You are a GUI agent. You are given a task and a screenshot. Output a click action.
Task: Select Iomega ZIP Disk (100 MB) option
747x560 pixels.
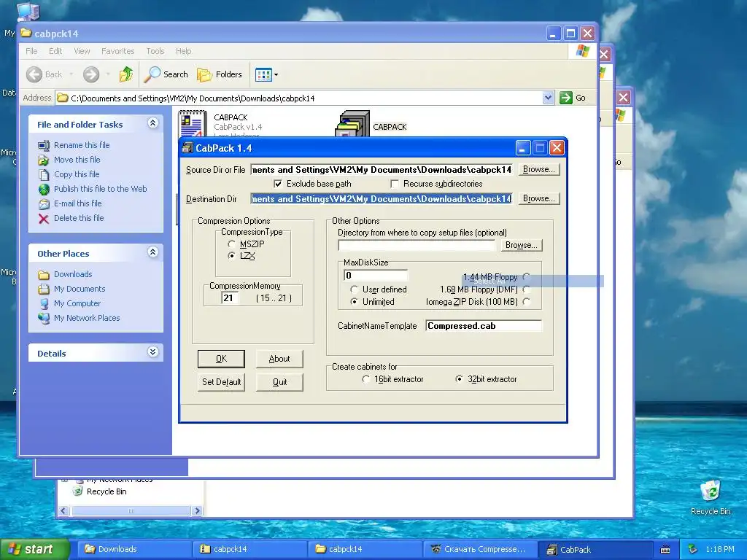tap(527, 302)
